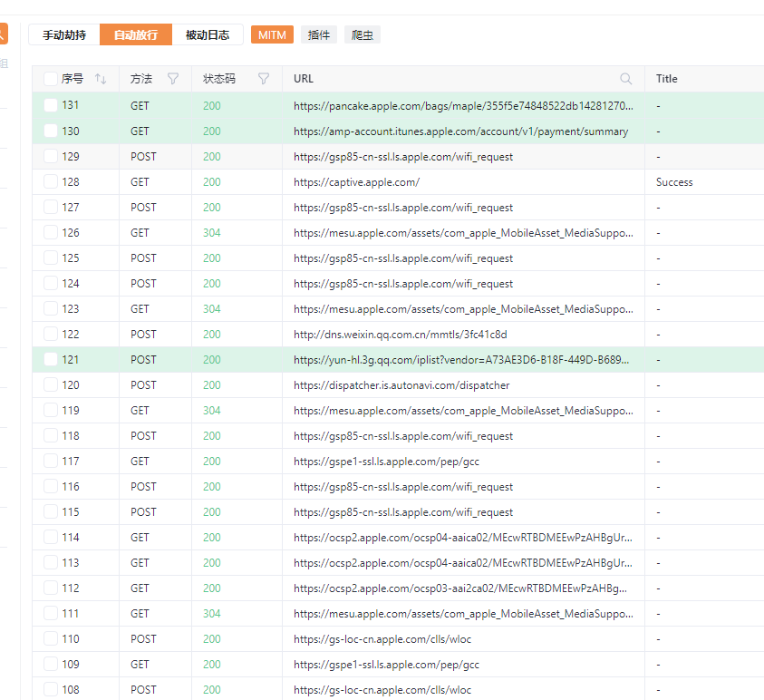Image resolution: width=764 pixels, height=700 pixels.
Task: Click the 304 status code in row 126
Action: pos(212,232)
